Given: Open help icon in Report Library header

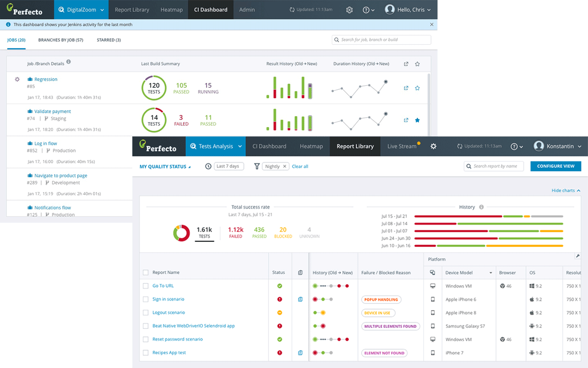Looking at the screenshot, I should tap(517, 146).
